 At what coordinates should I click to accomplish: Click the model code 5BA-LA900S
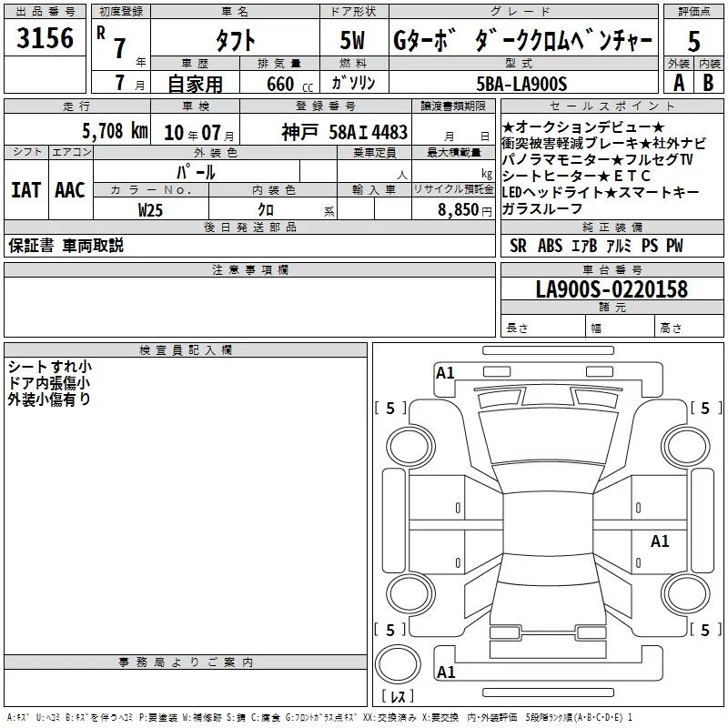point(521,84)
